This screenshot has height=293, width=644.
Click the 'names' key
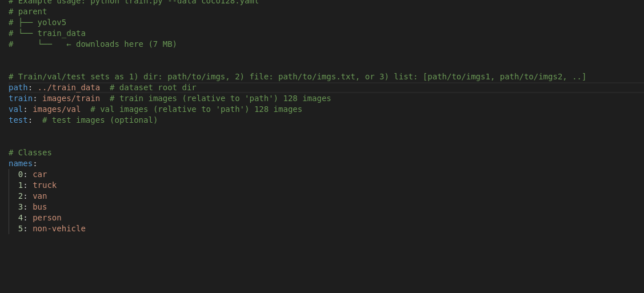click(20, 163)
